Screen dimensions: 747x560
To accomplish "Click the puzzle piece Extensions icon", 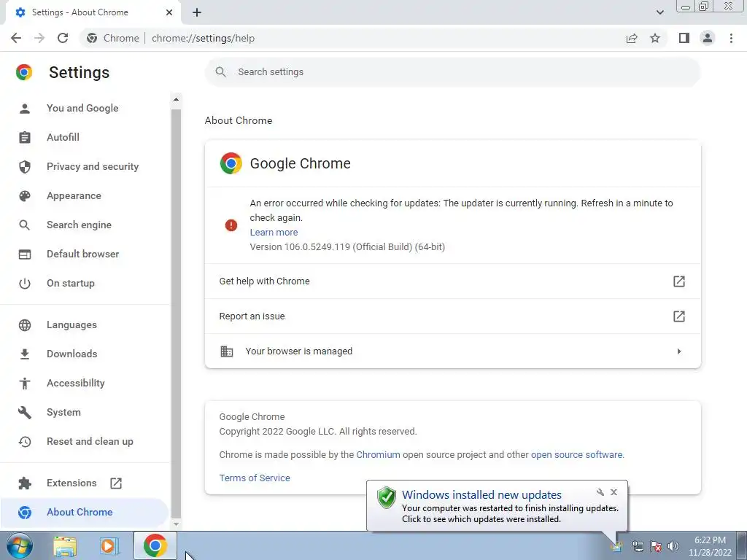I will tap(25, 483).
